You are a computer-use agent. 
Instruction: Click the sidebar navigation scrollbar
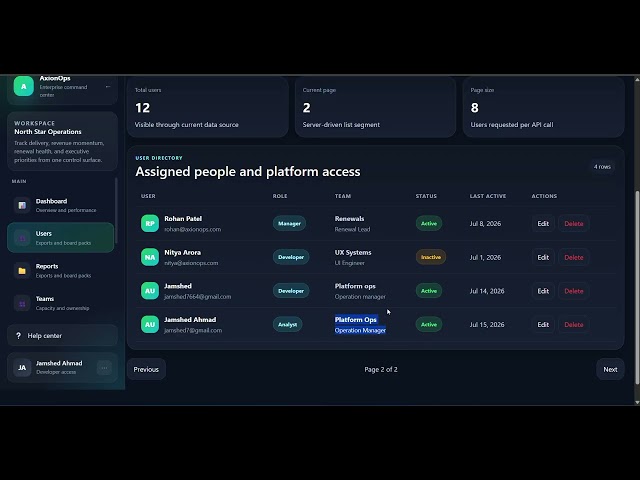coord(116,211)
